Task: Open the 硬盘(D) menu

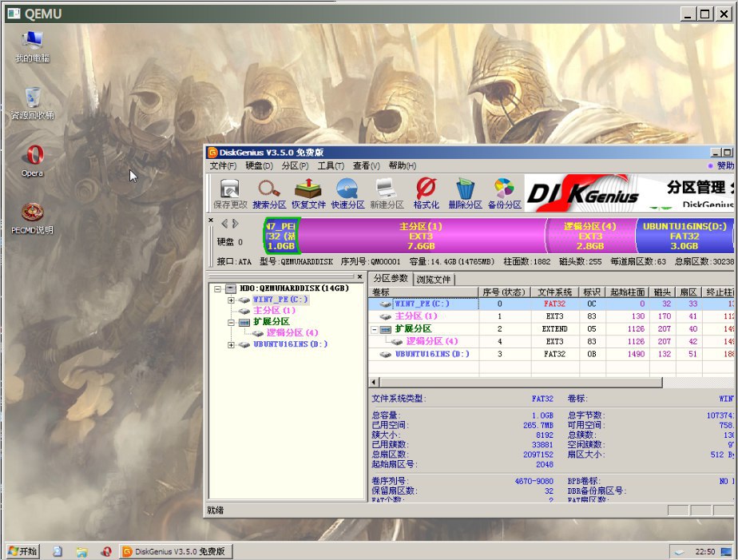Action: [x=259, y=165]
